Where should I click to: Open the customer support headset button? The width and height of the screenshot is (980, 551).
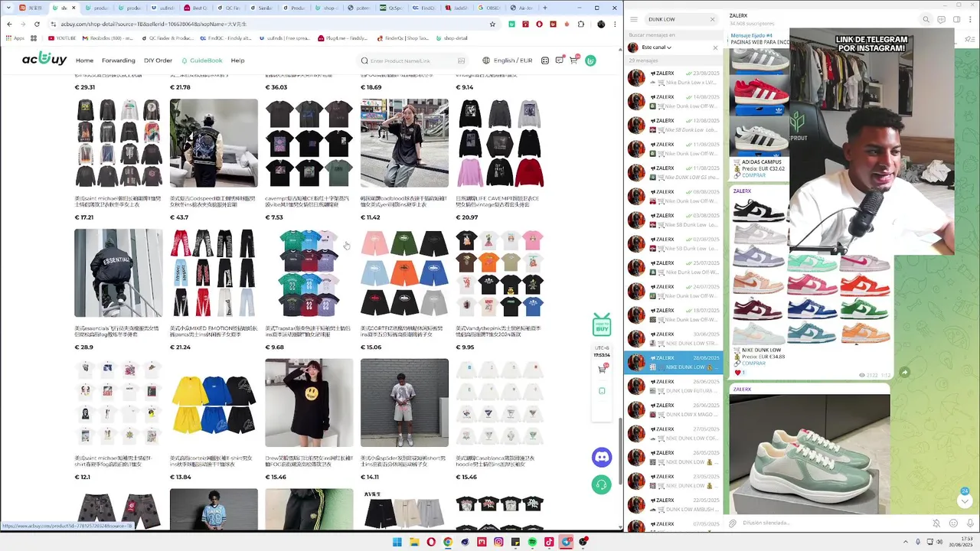602,484
